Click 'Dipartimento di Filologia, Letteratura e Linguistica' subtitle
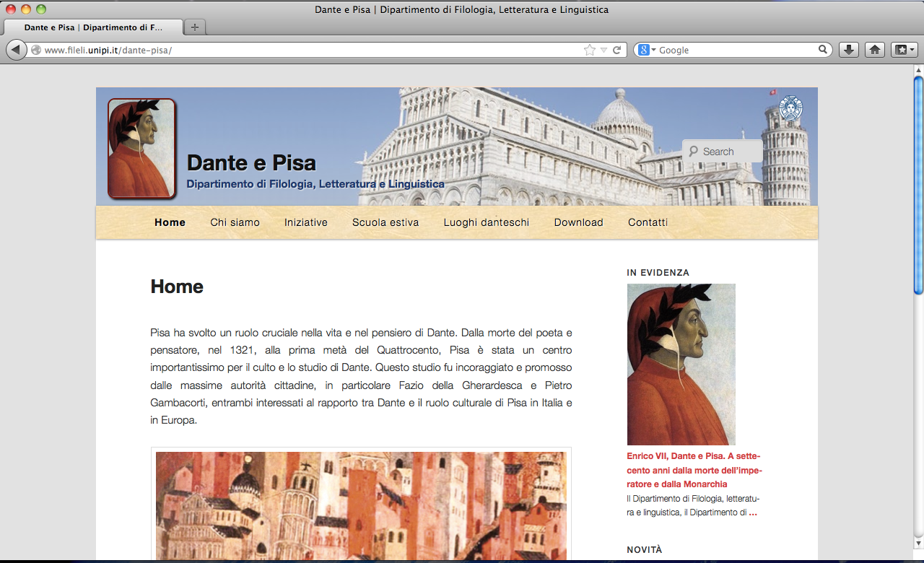 (315, 184)
